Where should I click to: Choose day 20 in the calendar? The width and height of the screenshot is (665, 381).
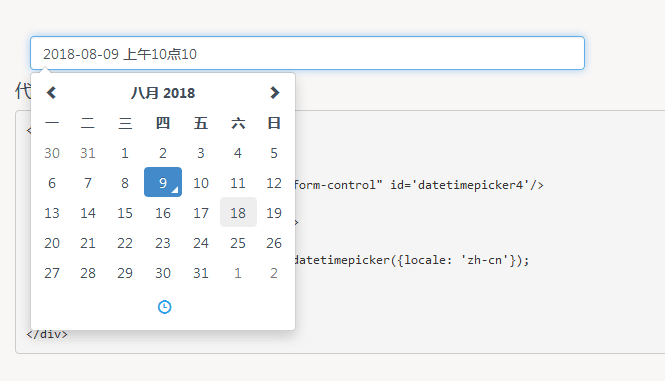point(52,243)
